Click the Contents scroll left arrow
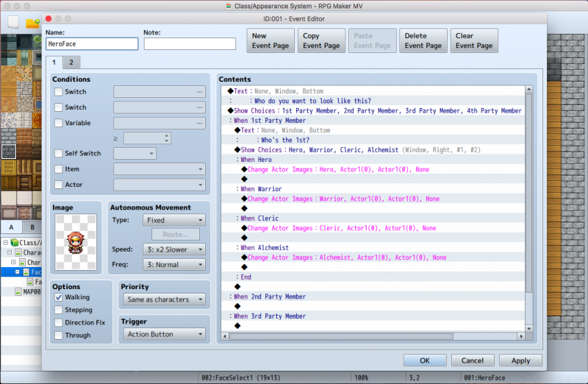The height and width of the screenshot is (384, 588). [225, 336]
